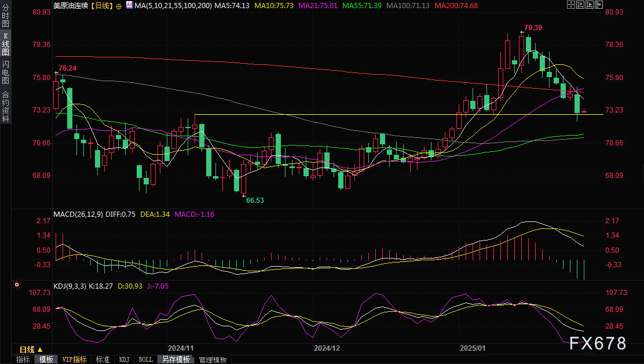644x364 pixels.
Task: Switch to 分时图 view in left sidebar
Action: click(5, 15)
